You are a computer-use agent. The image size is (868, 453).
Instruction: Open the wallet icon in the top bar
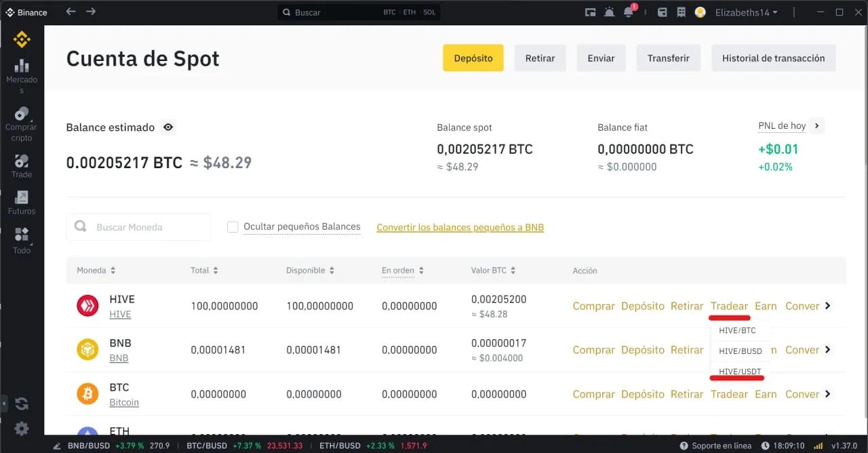663,12
